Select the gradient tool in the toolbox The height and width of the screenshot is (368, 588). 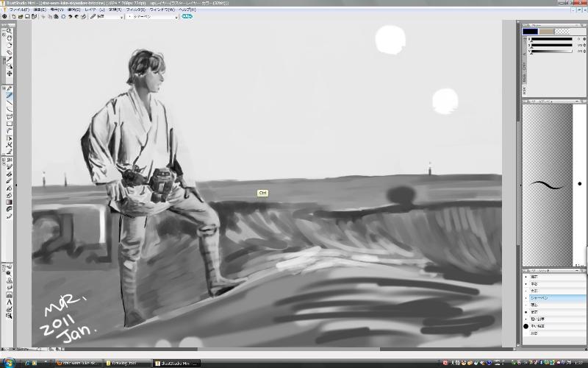9,202
